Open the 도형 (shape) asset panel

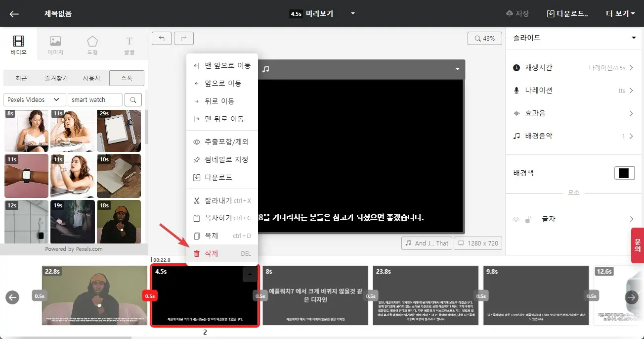coord(92,45)
